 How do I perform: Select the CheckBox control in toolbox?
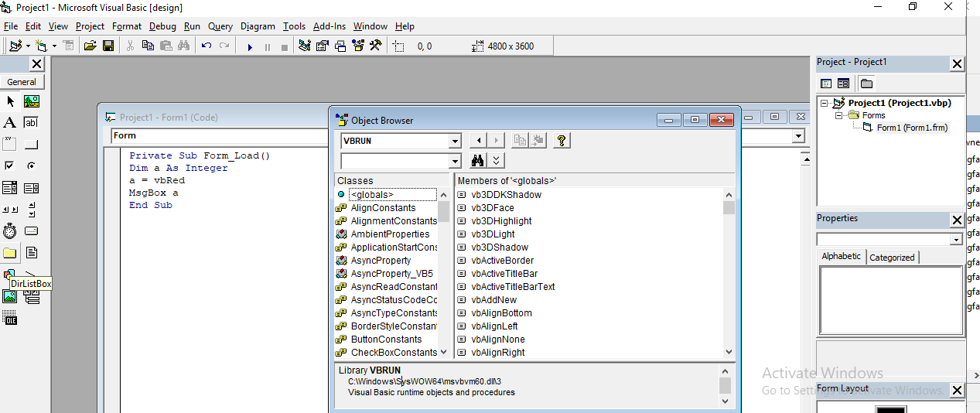click(10, 166)
